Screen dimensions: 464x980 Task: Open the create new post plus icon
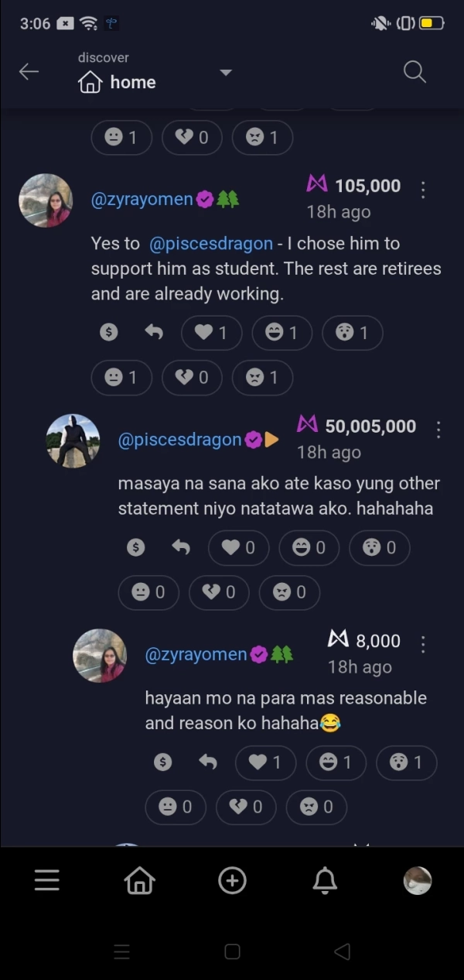pos(232,880)
